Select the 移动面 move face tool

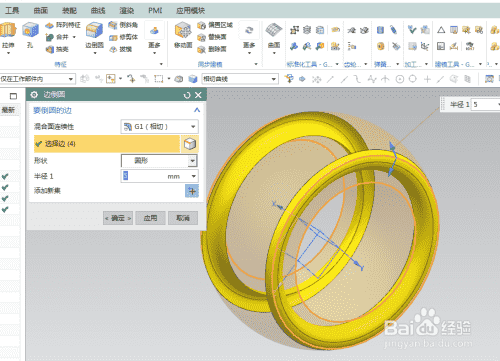[183, 34]
